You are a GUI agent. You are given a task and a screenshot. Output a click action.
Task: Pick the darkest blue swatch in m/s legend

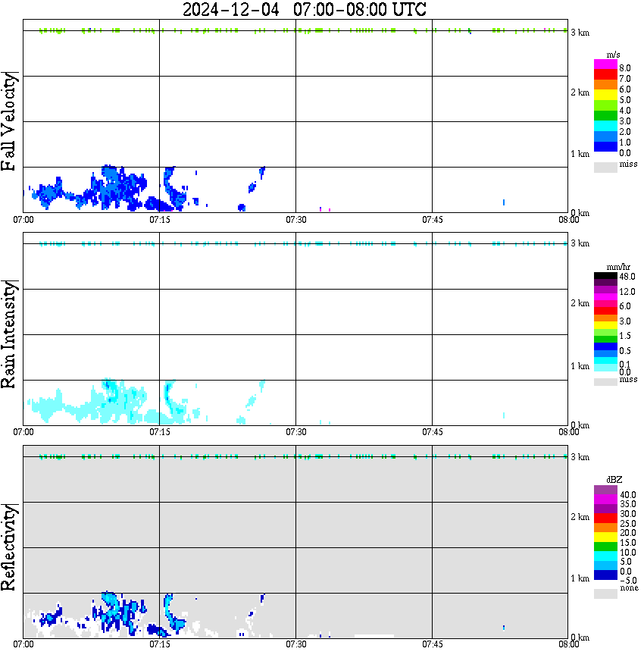(605, 146)
